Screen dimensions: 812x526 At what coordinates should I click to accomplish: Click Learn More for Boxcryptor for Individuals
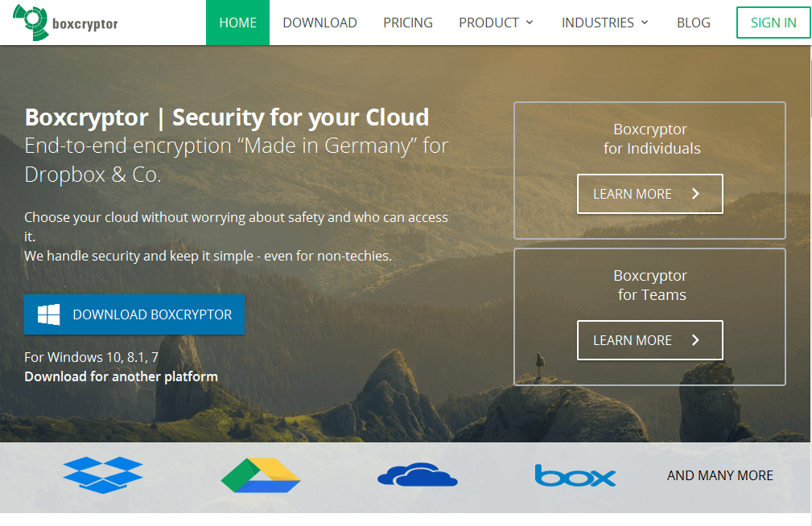pyautogui.click(x=650, y=194)
